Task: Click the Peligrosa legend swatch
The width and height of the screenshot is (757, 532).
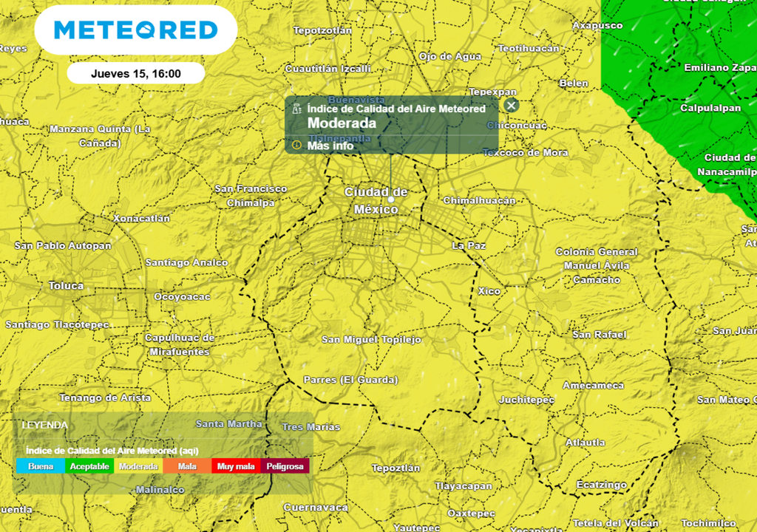Action: click(285, 466)
